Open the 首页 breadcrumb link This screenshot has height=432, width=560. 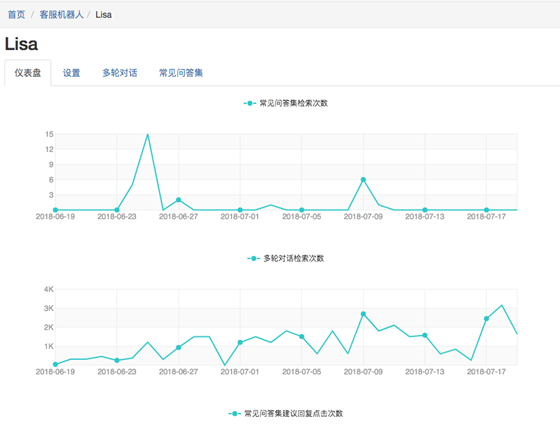click(x=16, y=15)
